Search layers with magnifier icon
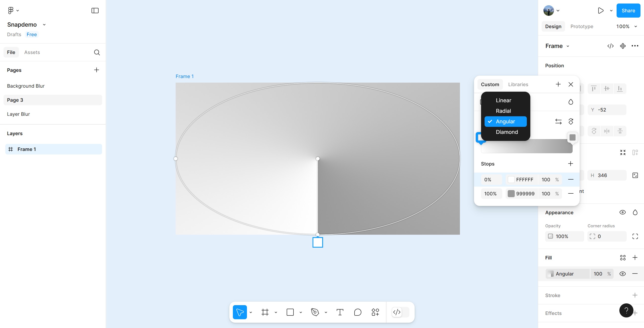Screen dimensions: 644x328 [x=97, y=52]
